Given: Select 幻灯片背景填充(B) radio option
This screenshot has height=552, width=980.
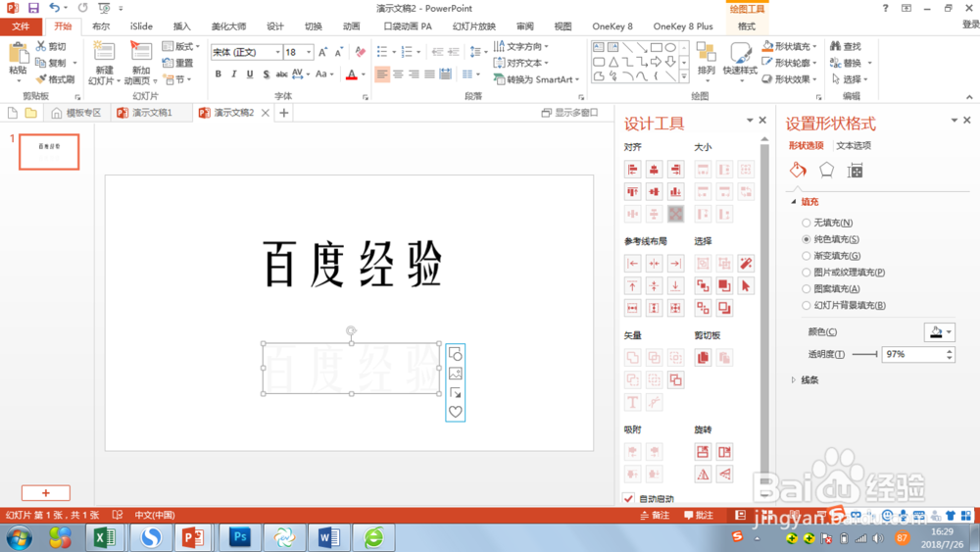Looking at the screenshot, I should point(807,306).
